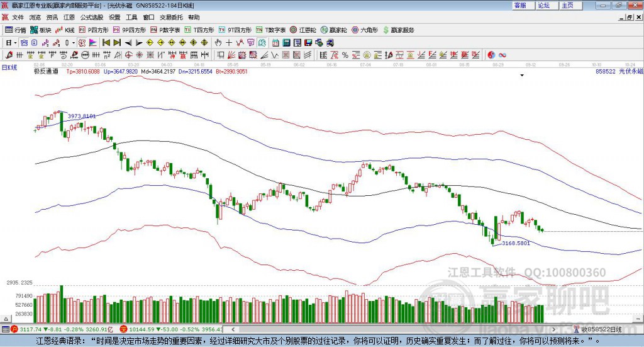Open the 公式选股 menu
644x347 pixels.
(x=92, y=17)
